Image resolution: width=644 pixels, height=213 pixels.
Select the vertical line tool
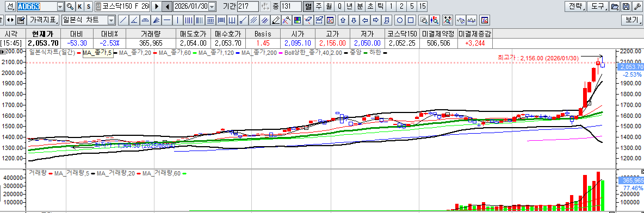coord(178,20)
